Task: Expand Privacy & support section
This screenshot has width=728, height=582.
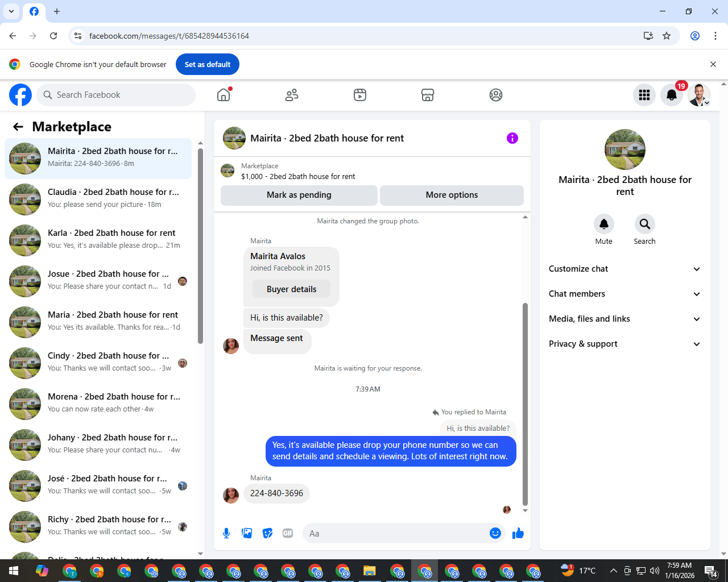Action: [x=624, y=344]
